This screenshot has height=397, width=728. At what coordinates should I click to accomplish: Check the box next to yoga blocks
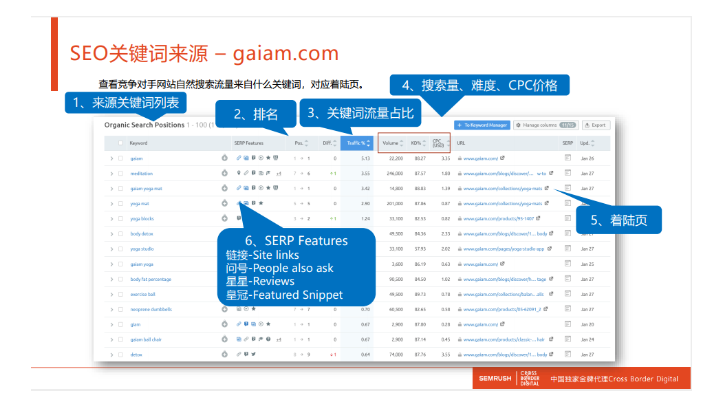click(121, 219)
